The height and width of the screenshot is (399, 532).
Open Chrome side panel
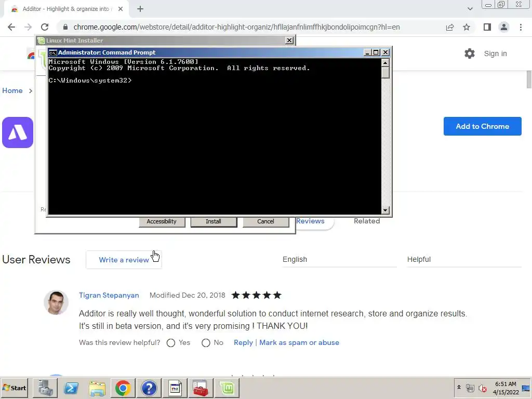(x=487, y=27)
